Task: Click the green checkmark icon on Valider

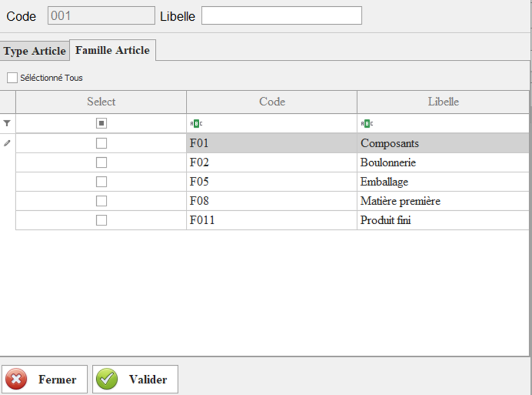Action: point(107,379)
